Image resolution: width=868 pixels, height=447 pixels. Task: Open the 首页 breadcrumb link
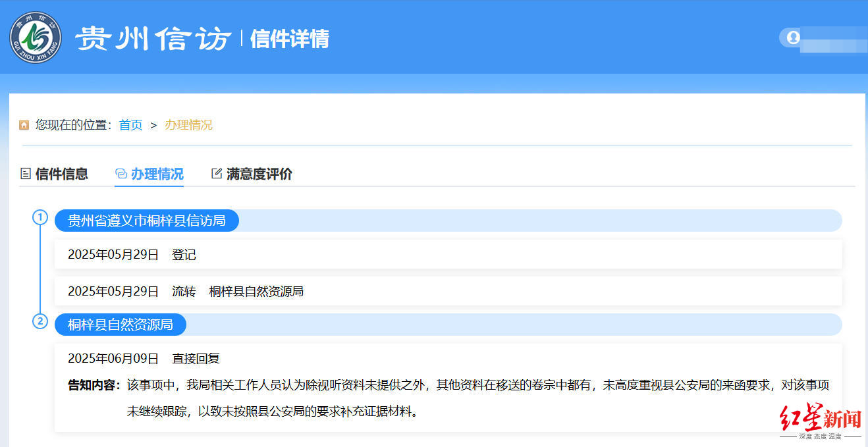coord(130,124)
